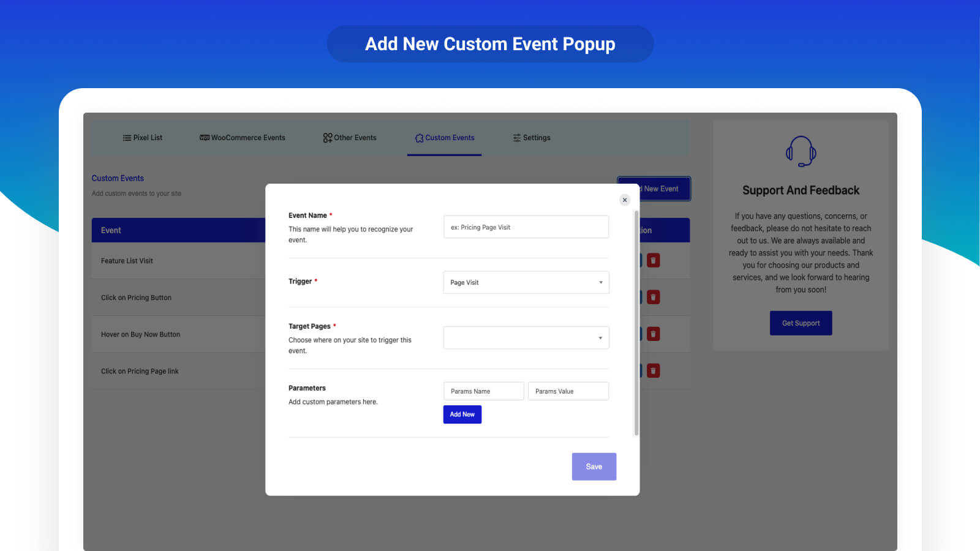Focus the Event Name input field
The image size is (980, 551).
click(x=526, y=227)
